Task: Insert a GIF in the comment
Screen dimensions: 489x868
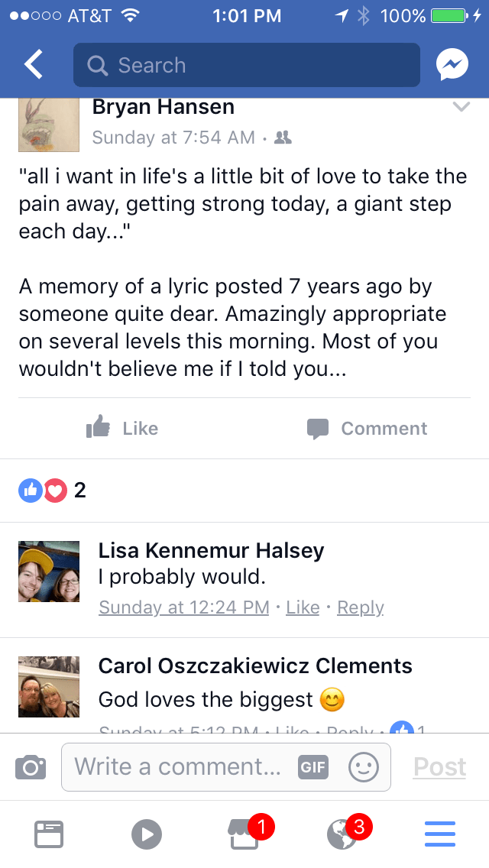Action: (x=313, y=767)
